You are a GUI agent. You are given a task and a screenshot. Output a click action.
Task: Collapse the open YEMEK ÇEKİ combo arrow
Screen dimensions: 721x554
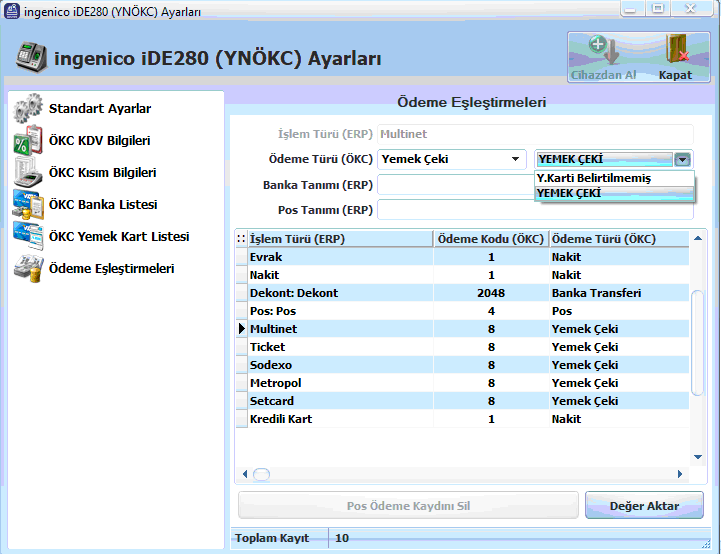pos(682,160)
